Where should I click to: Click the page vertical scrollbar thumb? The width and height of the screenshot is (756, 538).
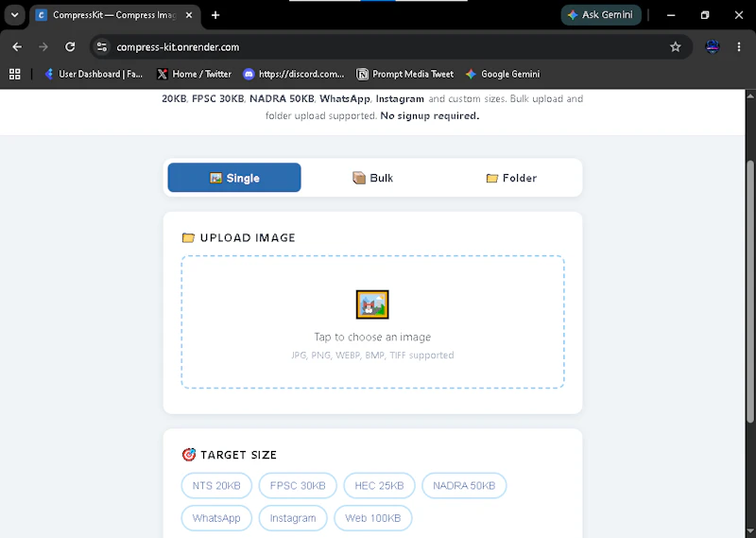click(x=750, y=291)
